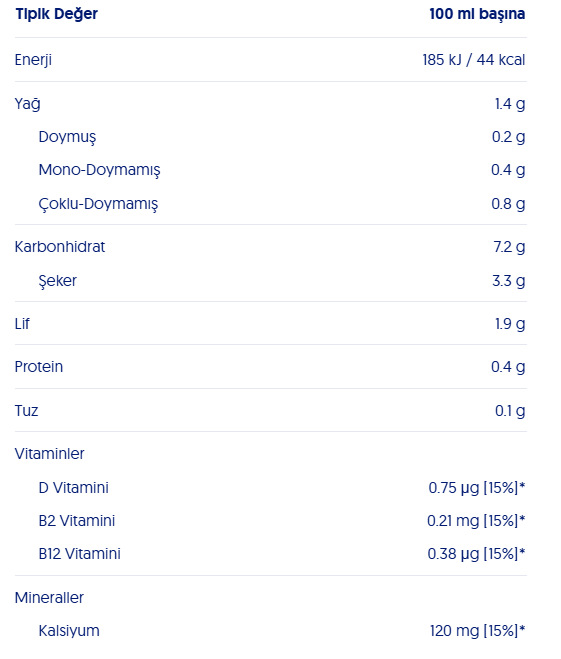Select the Protein 0.4 g value
The width and height of the screenshot is (561, 659).
point(508,367)
